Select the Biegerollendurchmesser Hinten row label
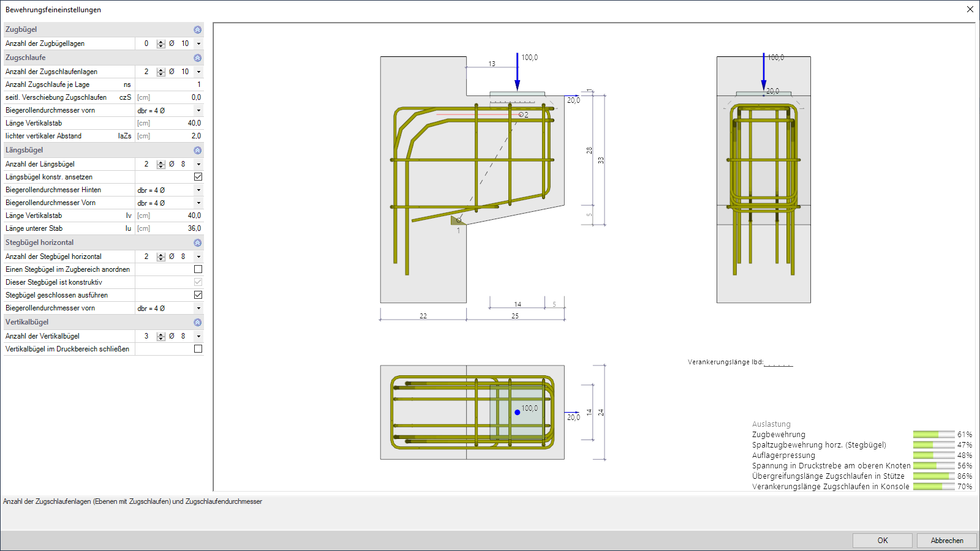 pos(53,190)
